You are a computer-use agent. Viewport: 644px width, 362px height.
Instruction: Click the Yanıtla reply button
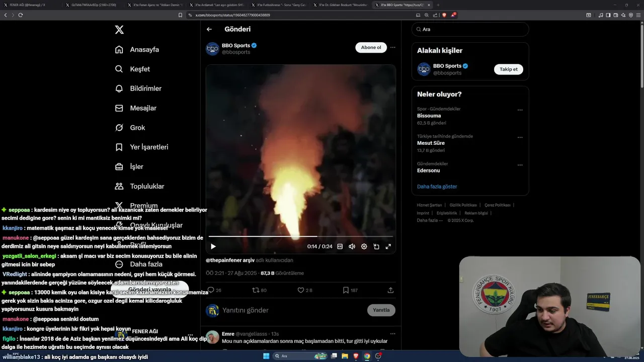click(x=381, y=310)
